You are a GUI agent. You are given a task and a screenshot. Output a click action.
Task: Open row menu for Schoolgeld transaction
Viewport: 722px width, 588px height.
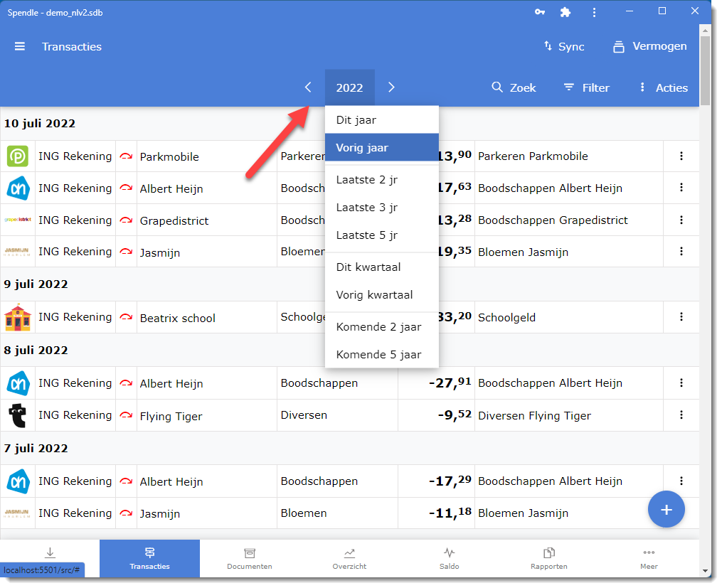[681, 316]
